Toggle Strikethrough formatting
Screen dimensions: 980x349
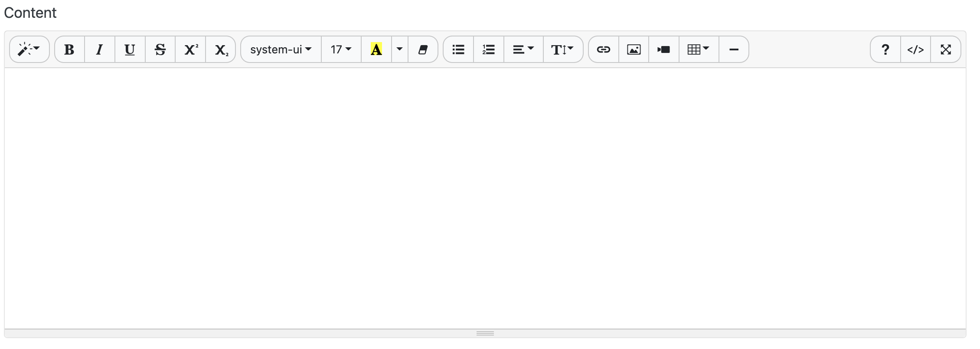160,49
